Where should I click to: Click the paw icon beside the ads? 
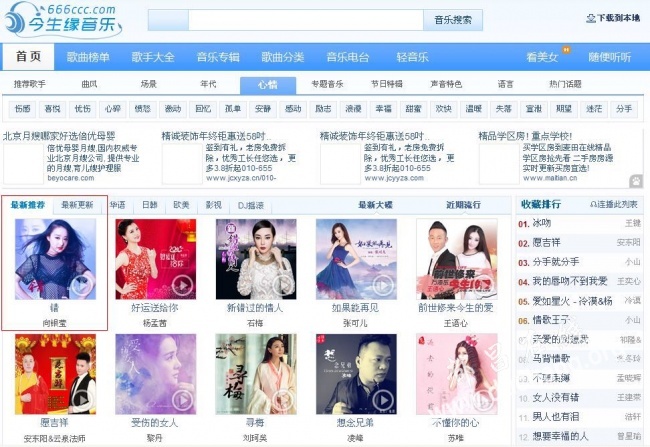click(636, 181)
